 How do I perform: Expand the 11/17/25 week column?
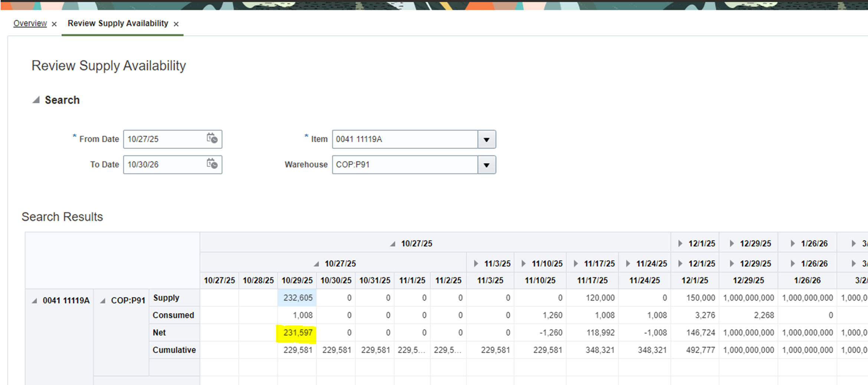pos(576,264)
